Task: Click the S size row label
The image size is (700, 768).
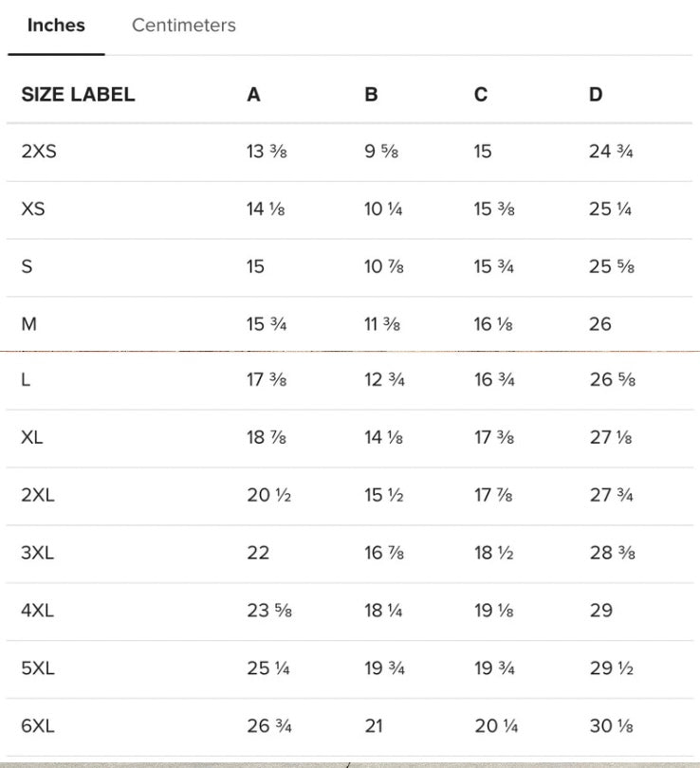Action: (27, 266)
